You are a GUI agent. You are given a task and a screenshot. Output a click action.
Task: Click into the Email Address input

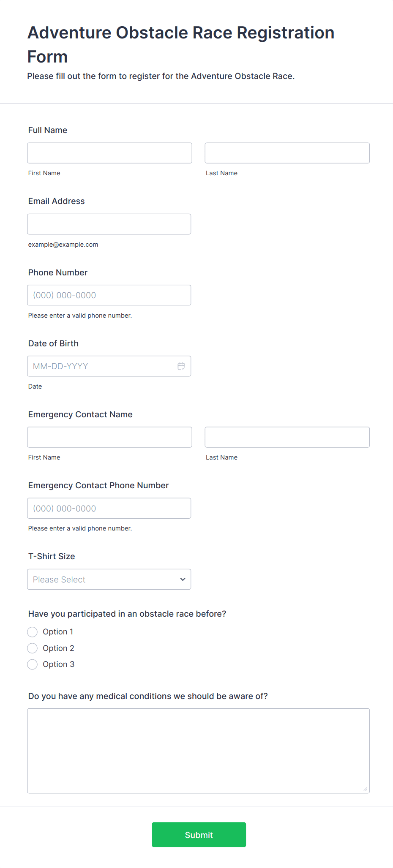tap(109, 224)
